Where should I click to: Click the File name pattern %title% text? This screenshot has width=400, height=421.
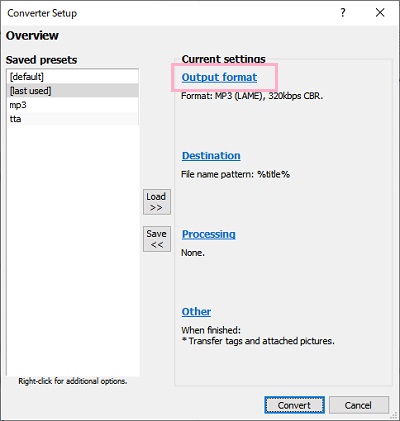tap(235, 174)
